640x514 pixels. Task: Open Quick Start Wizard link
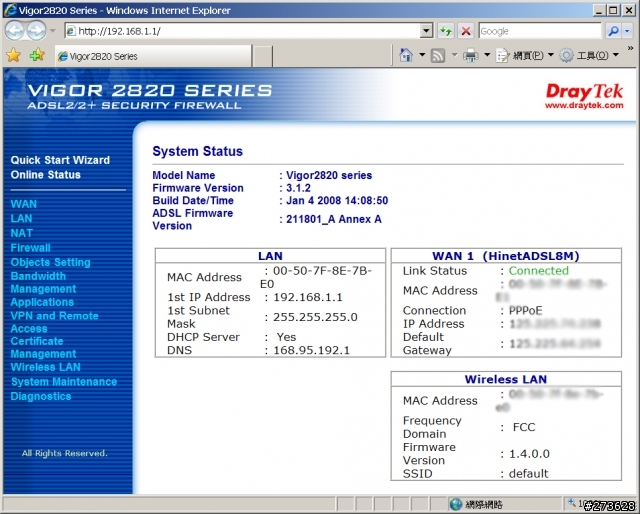[x=60, y=160]
